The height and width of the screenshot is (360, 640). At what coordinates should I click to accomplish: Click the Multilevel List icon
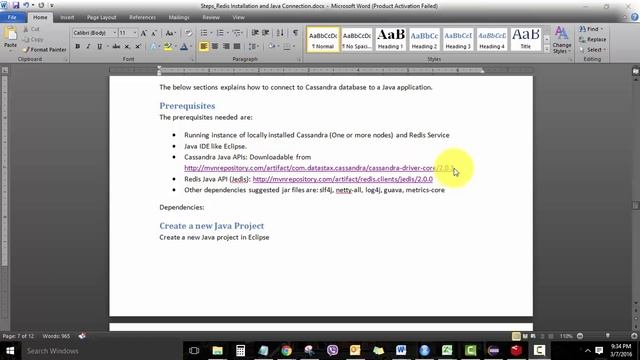tap(236, 33)
